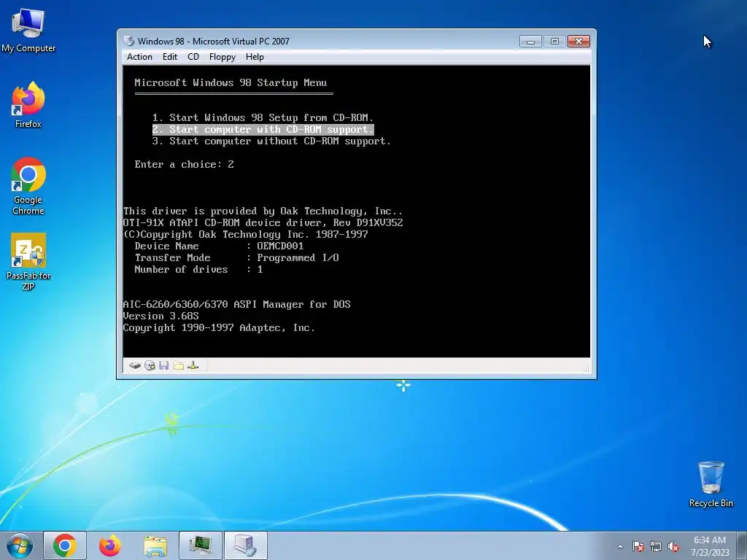
Task: Show hidden tray icons arrow
Action: pos(620,546)
